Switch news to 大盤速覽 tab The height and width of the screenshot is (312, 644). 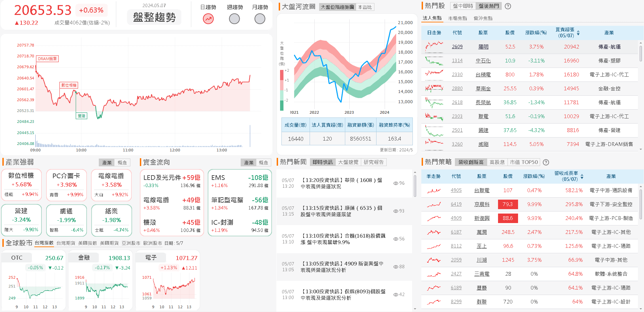(348, 162)
